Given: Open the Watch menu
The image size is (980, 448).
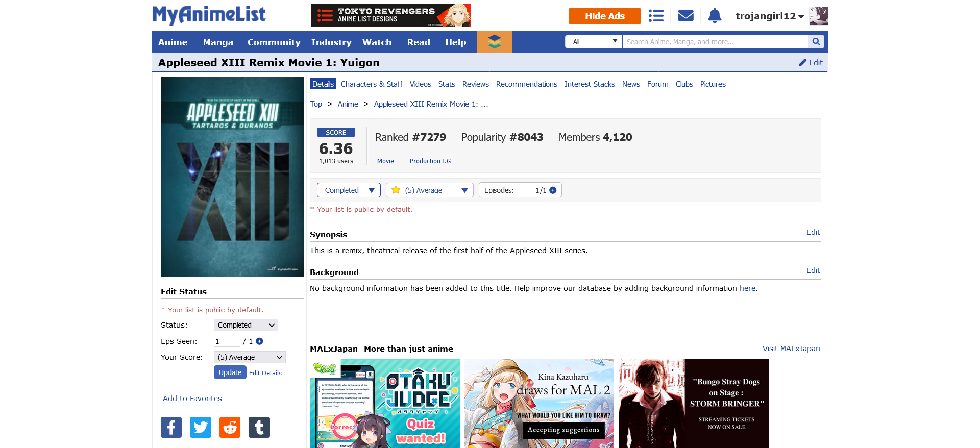Looking at the screenshot, I should coord(377,42).
